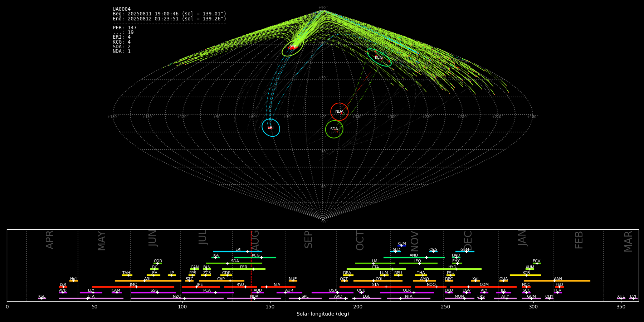Click the ORS shower bar in timeline
This screenshot has height=322, width=644.
coord(433,252)
